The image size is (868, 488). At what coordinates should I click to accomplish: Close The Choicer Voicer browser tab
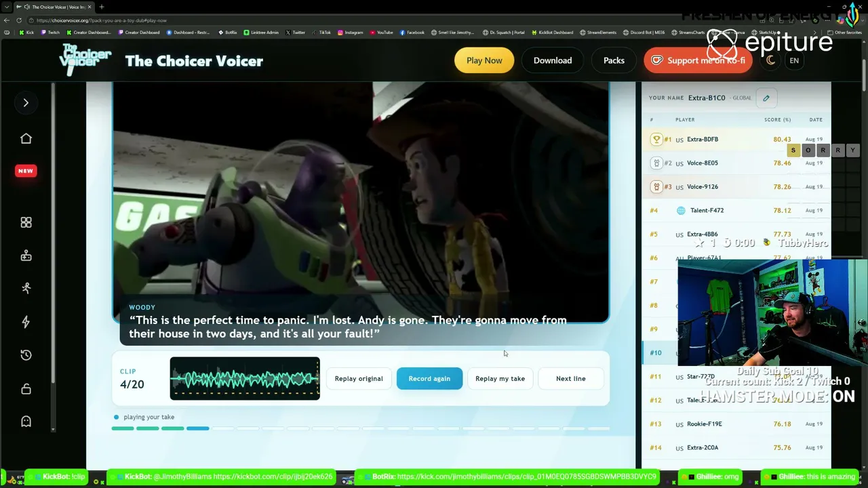click(90, 7)
